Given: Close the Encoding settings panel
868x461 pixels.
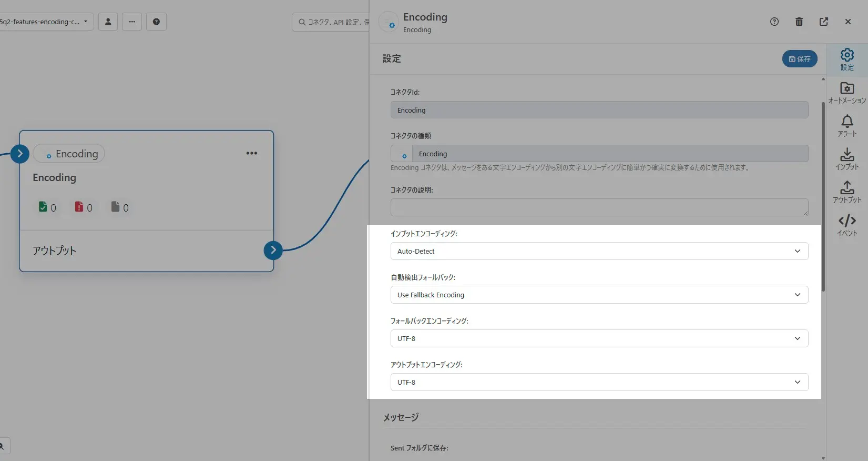Looking at the screenshot, I should tap(848, 22).
